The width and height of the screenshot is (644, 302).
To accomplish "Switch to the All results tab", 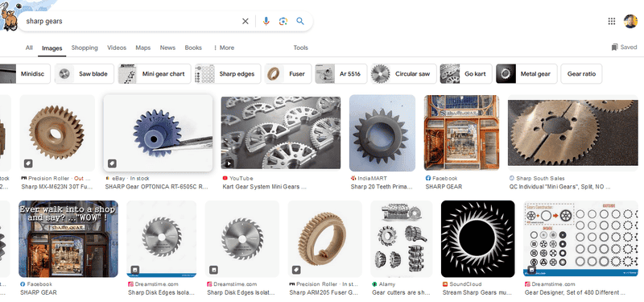I will 29,48.
